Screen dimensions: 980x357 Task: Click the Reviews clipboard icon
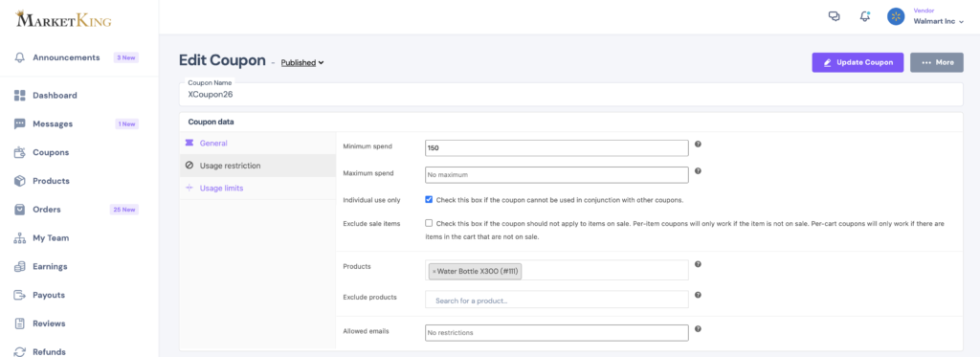coord(19,324)
